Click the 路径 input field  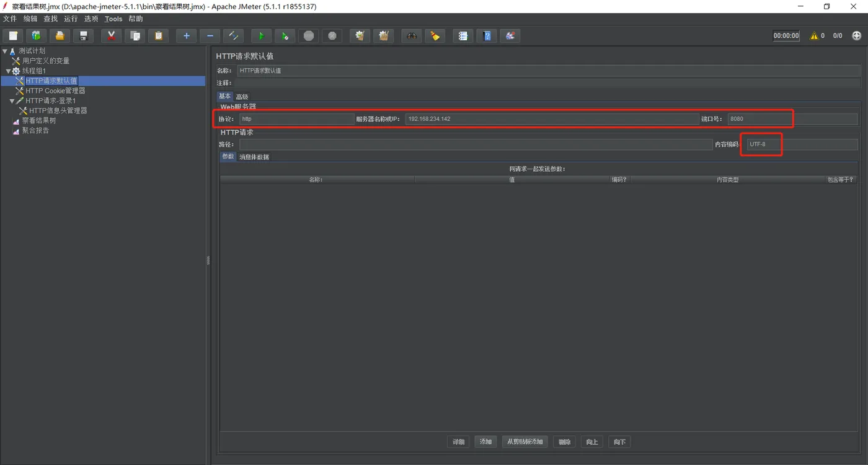click(476, 144)
